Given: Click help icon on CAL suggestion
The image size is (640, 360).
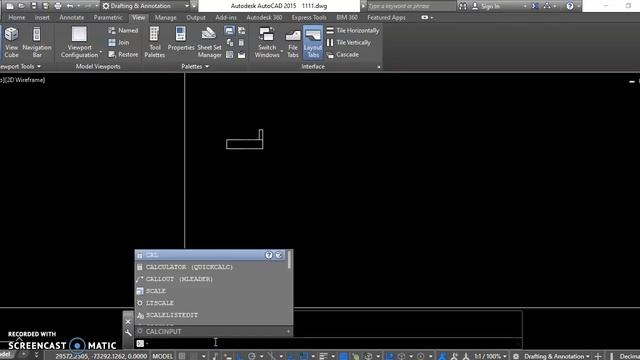Looking at the screenshot, I should coord(269,255).
